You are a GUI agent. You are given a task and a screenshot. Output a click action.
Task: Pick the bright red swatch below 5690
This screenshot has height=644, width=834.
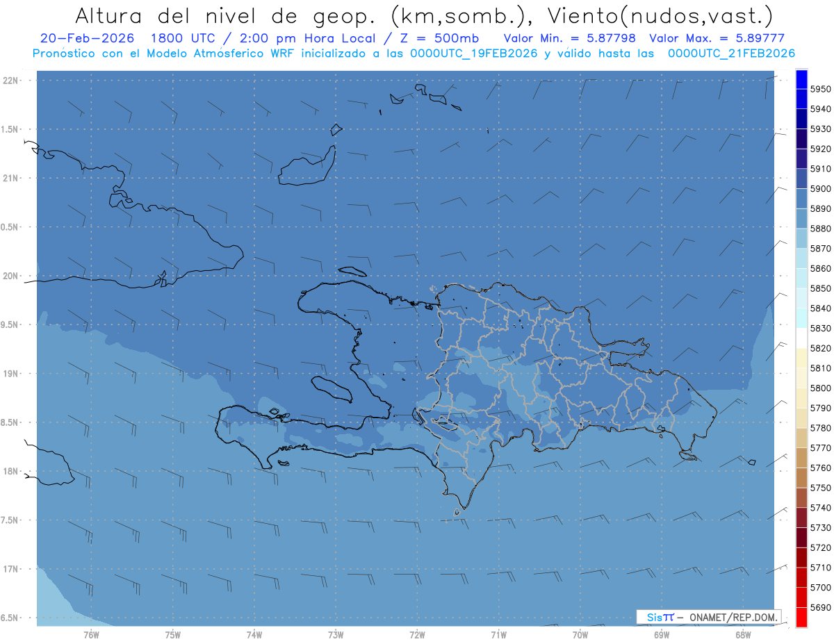tap(801, 617)
